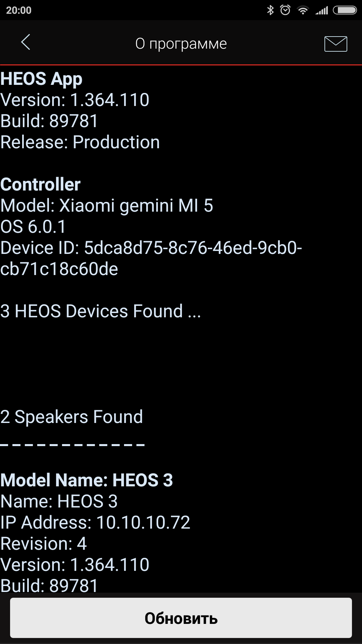Tap the 3 HEOS Devices Found line
The width and height of the screenshot is (362, 644).
coord(101,311)
